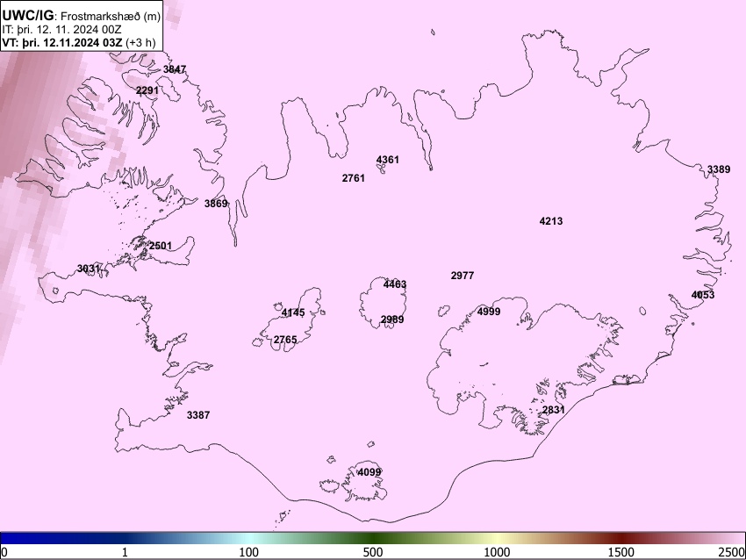Screen dimensions: 746x560
Task: Click the map value 4213
Action: [x=551, y=221]
